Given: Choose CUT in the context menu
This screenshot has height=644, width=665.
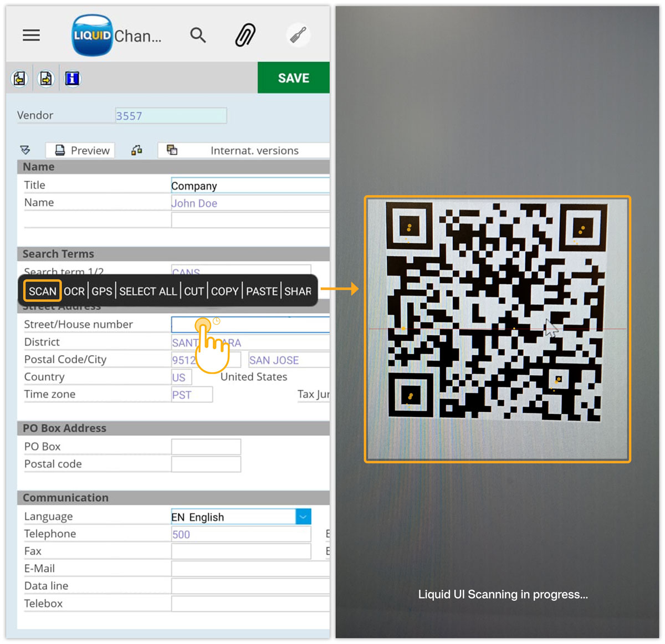Looking at the screenshot, I should pyautogui.click(x=194, y=291).
